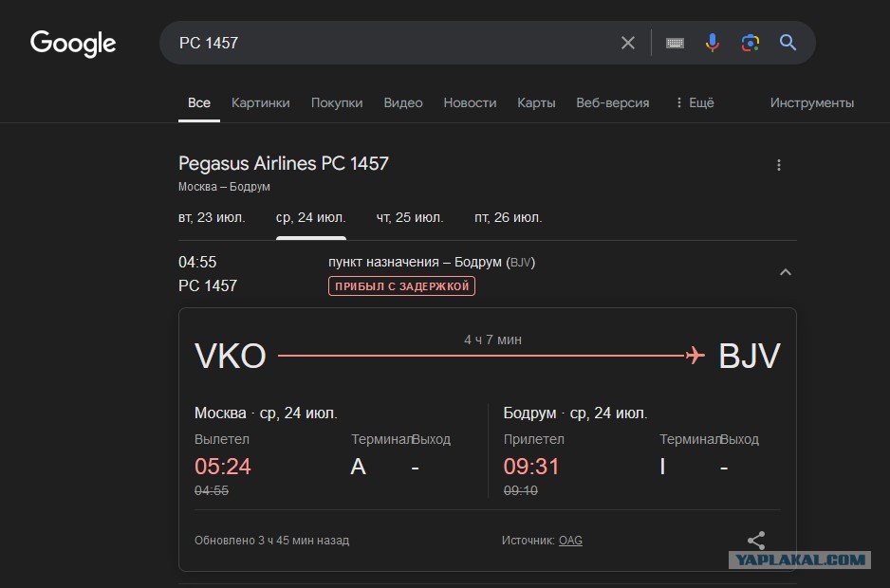Click the flight duration 4 ч 7 мин
890x588 pixels.
(492, 340)
